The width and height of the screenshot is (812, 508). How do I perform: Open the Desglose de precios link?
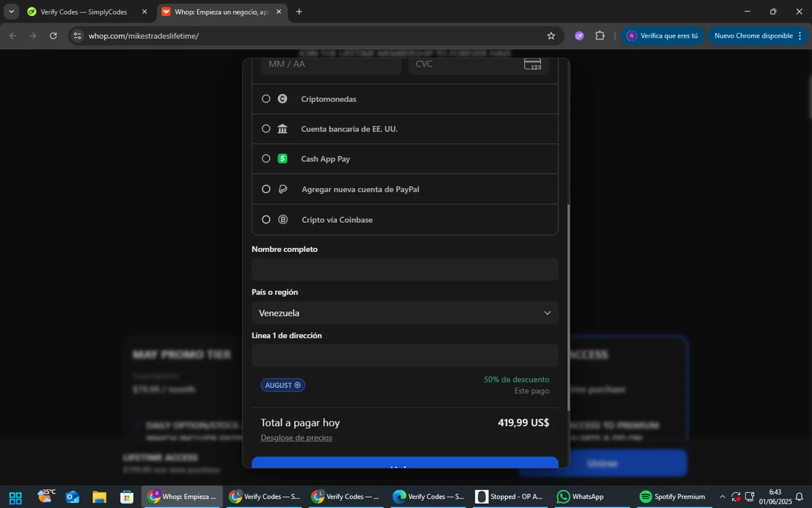click(x=296, y=438)
